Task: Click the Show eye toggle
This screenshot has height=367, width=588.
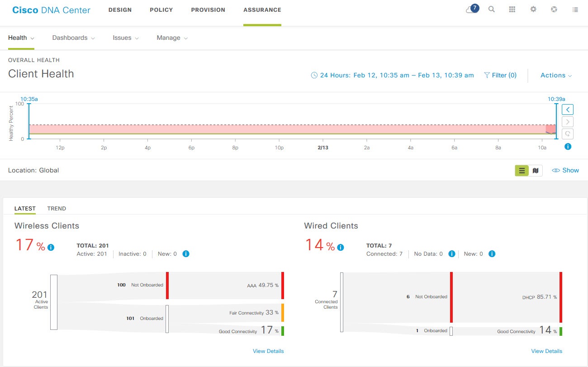Action: click(565, 170)
